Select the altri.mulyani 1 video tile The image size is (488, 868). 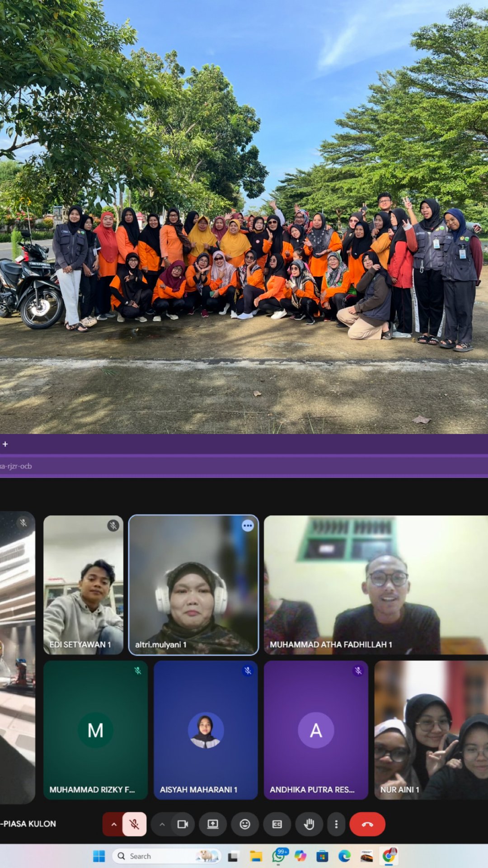tap(193, 585)
